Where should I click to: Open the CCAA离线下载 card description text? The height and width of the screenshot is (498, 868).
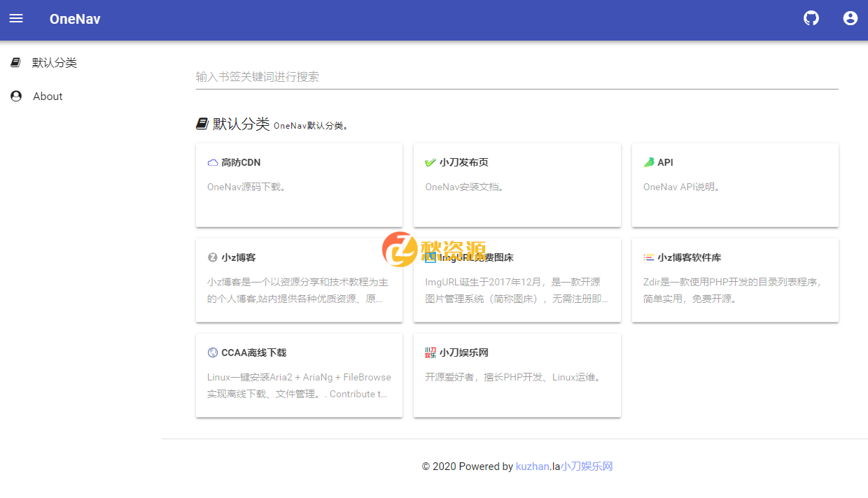[x=298, y=385]
